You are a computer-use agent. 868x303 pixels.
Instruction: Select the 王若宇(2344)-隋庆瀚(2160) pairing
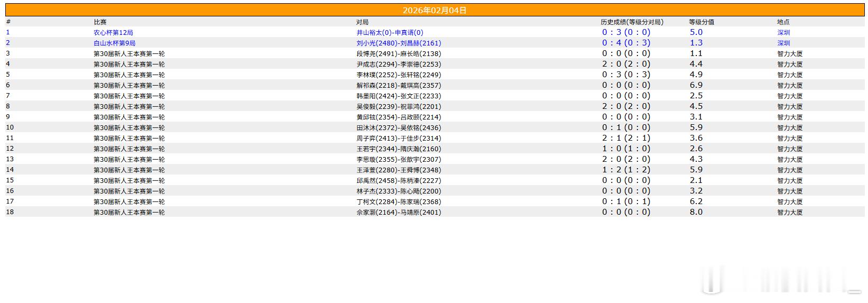point(399,149)
